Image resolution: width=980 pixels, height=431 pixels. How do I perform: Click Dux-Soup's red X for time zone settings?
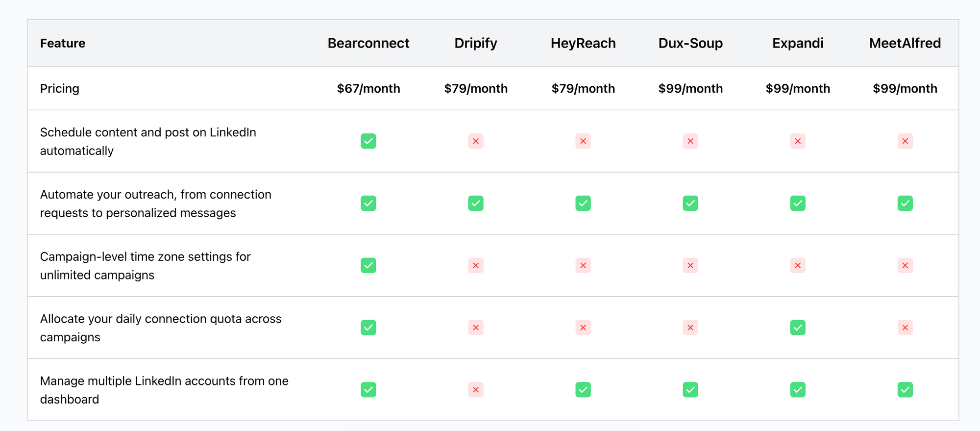point(690,265)
